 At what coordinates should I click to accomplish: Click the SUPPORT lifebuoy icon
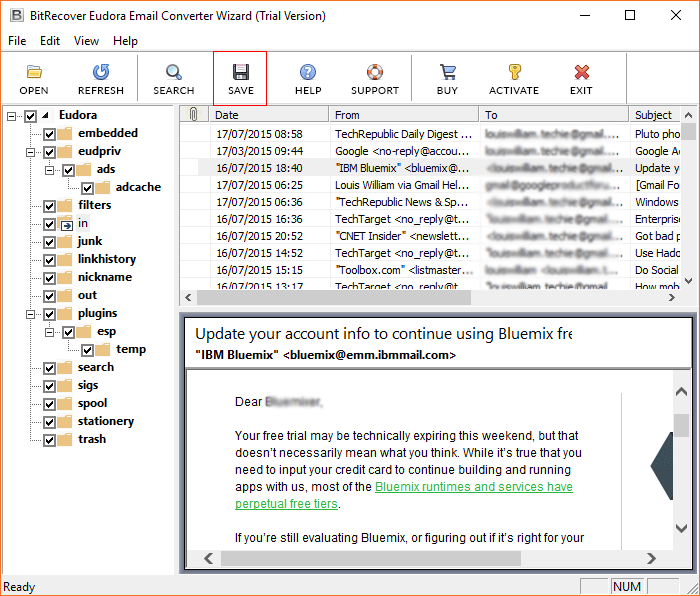pos(375,72)
